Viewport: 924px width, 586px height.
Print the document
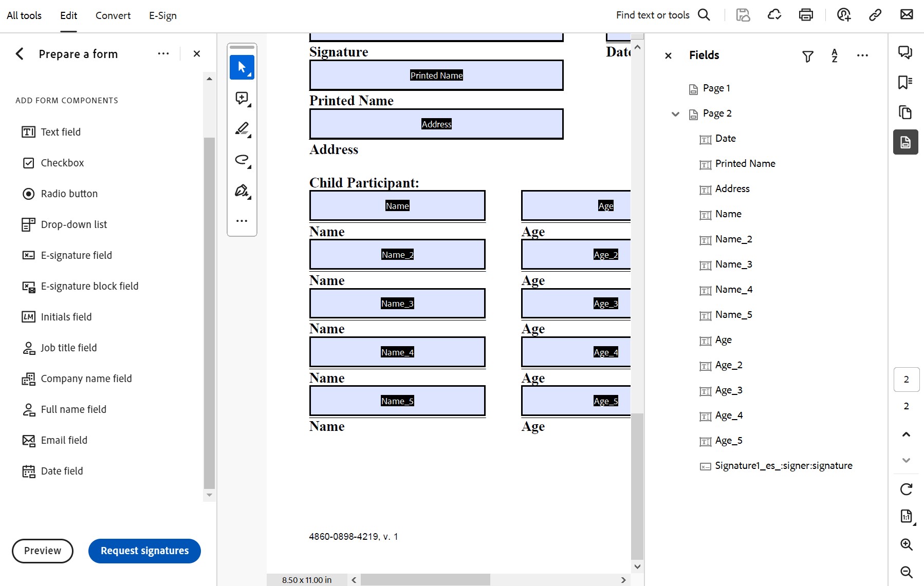(805, 15)
